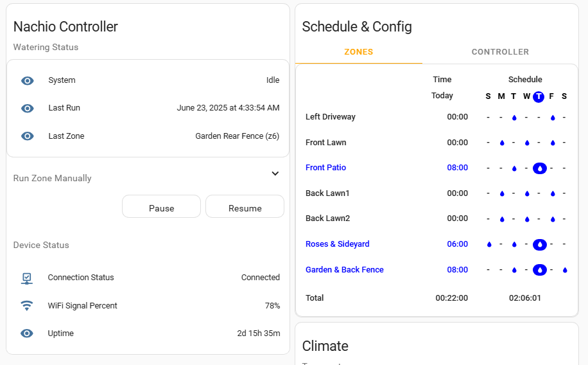This screenshot has width=588, height=365.
Task: Click the Connection Status network icon
Action: point(27,278)
